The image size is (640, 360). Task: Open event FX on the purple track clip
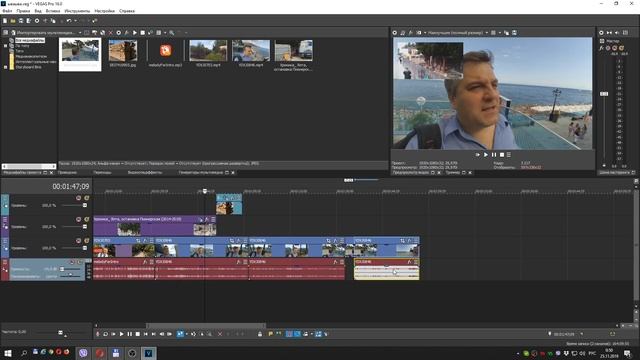tap(207, 219)
